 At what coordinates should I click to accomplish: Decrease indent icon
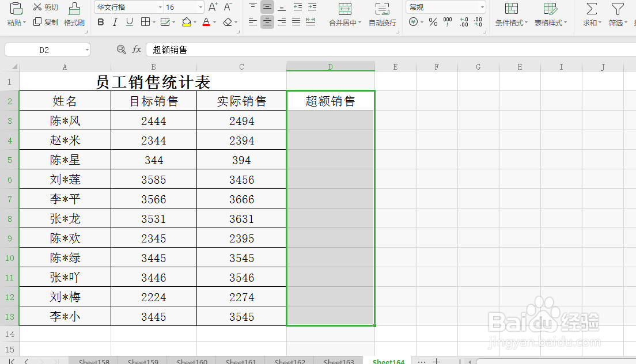[298, 7]
